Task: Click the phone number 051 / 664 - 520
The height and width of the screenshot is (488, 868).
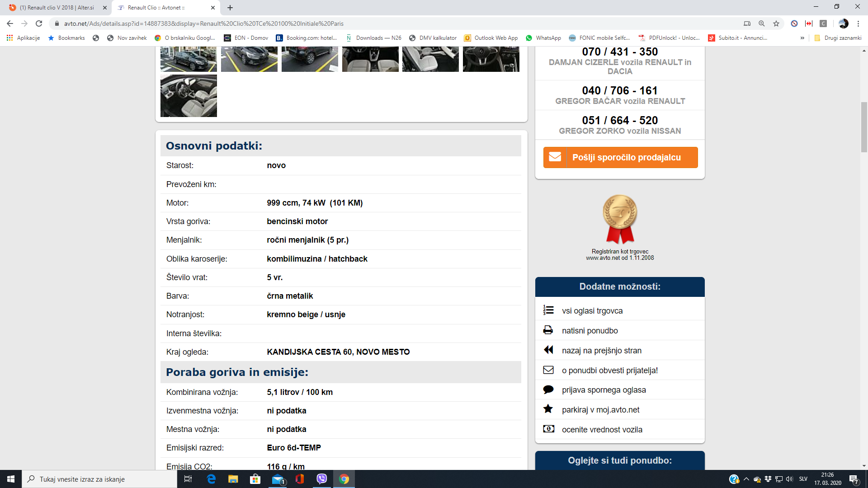Action: [620, 120]
